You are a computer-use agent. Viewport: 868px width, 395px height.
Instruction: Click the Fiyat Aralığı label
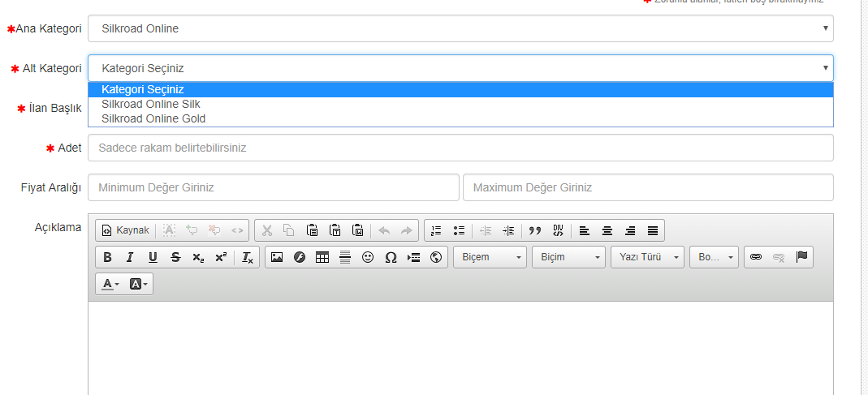coord(51,187)
